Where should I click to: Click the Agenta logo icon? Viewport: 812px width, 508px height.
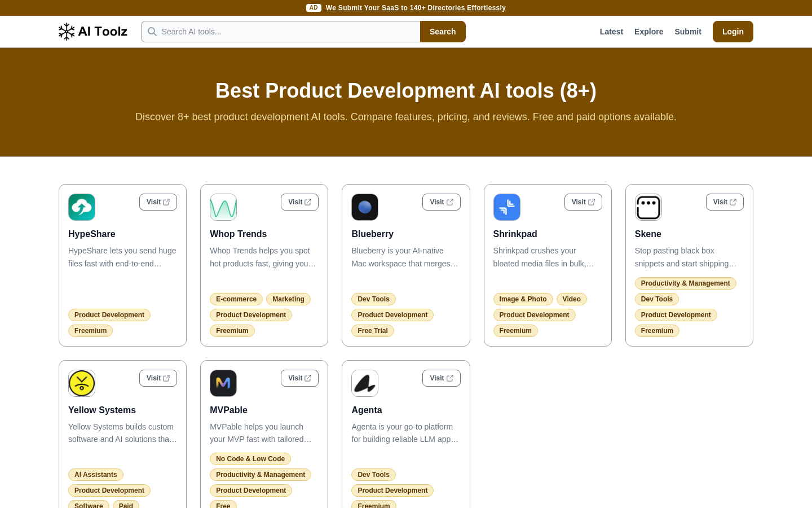(x=365, y=383)
